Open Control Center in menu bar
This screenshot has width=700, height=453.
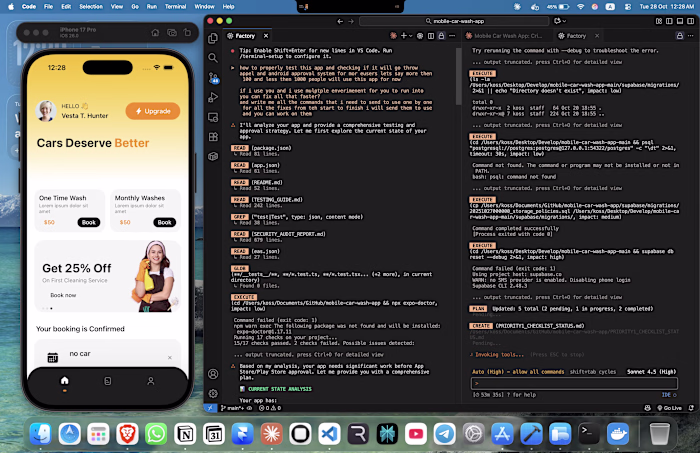click(x=628, y=7)
